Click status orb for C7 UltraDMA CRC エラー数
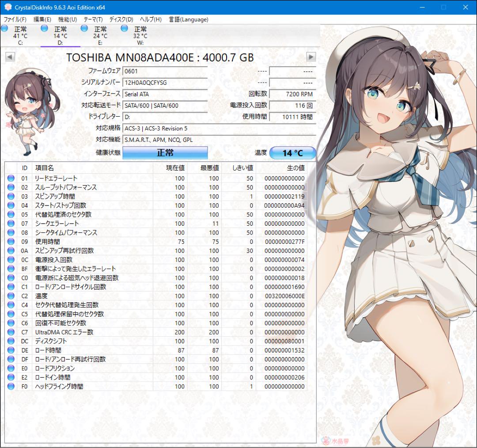The height and width of the screenshot is (448, 477). (11, 332)
